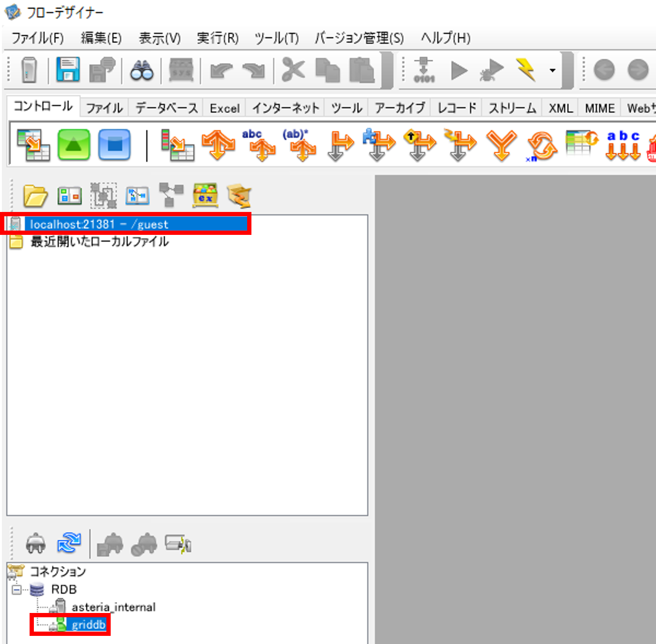Click the create connection plug icon
This screenshot has height=644, width=656.
[36, 543]
